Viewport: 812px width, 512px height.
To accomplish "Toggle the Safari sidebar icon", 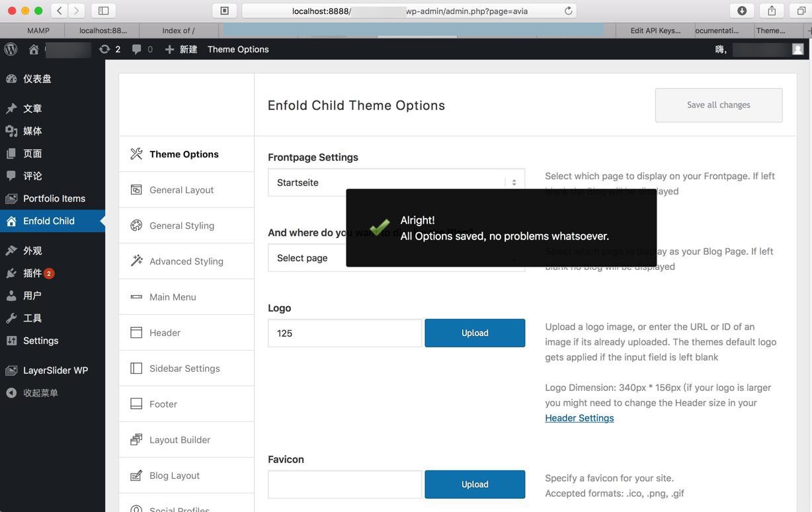I will click(104, 11).
